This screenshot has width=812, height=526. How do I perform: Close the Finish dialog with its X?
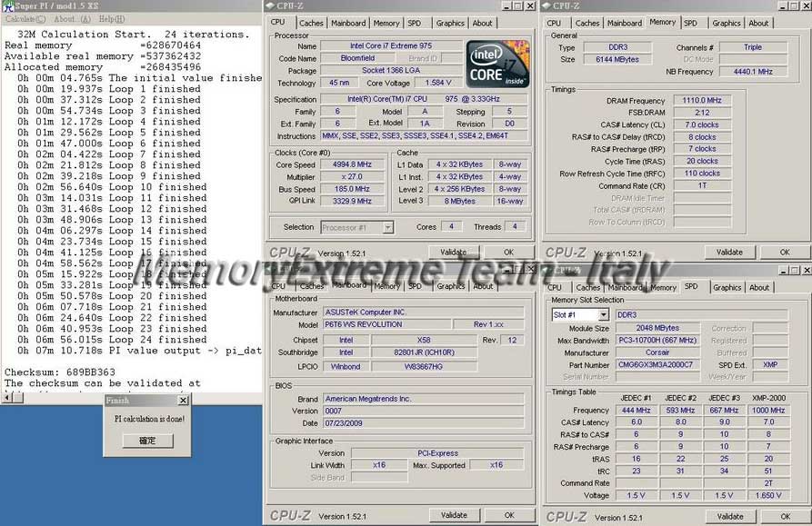tap(183, 401)
